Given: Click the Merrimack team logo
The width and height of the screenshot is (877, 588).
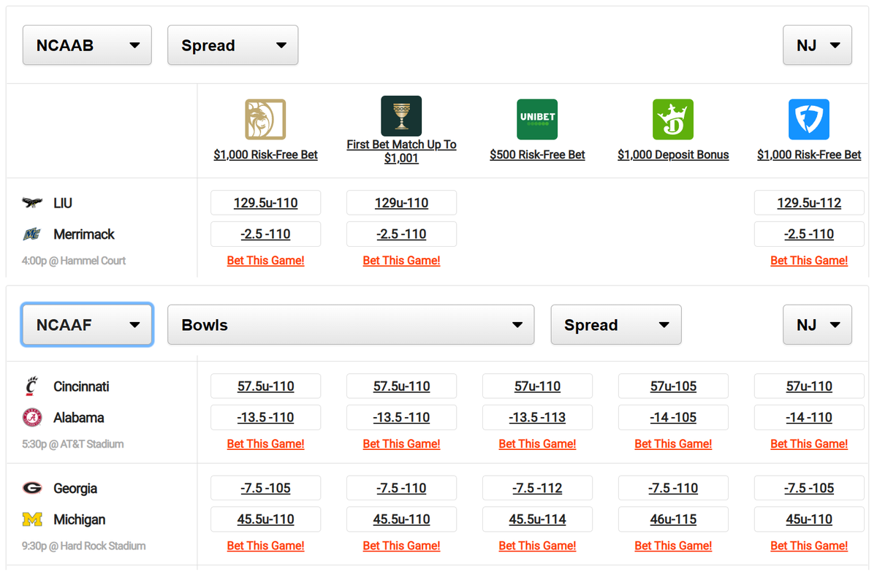Looking at the screenshot, I should (32, 234).
